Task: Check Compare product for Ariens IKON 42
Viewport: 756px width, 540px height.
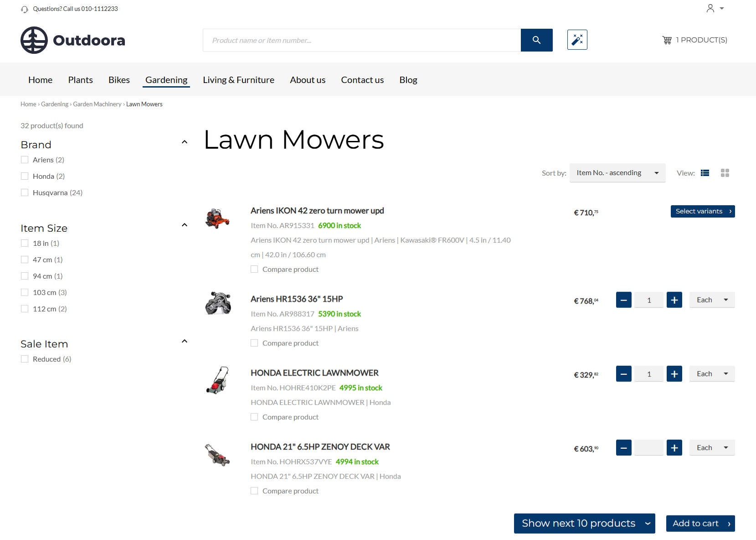Action: (x=254, y=269)
